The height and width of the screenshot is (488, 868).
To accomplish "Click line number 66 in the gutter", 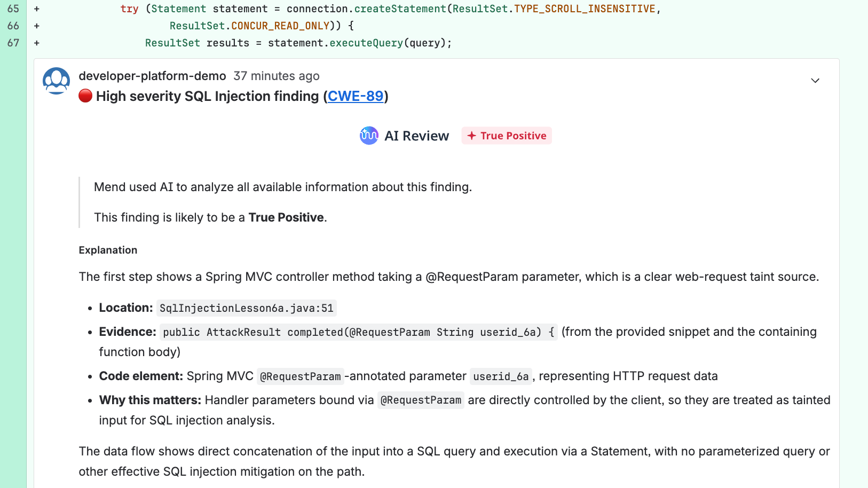I will pyautogui.click(x=13, y=26).
